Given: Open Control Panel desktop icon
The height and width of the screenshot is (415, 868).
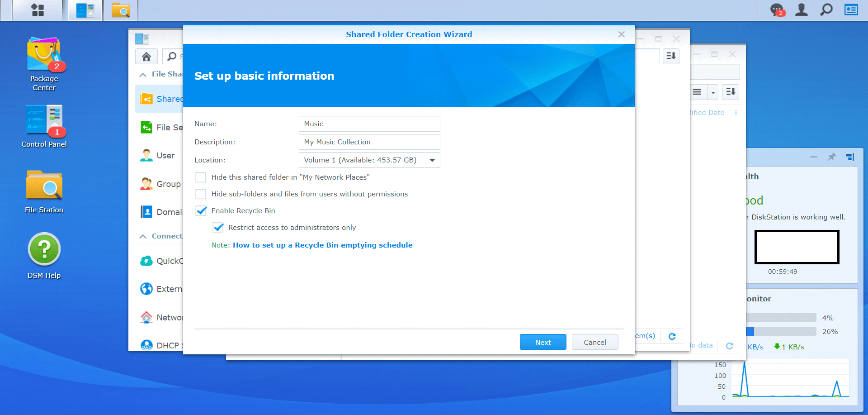Looking at the screenshot, I should (44, 126).
